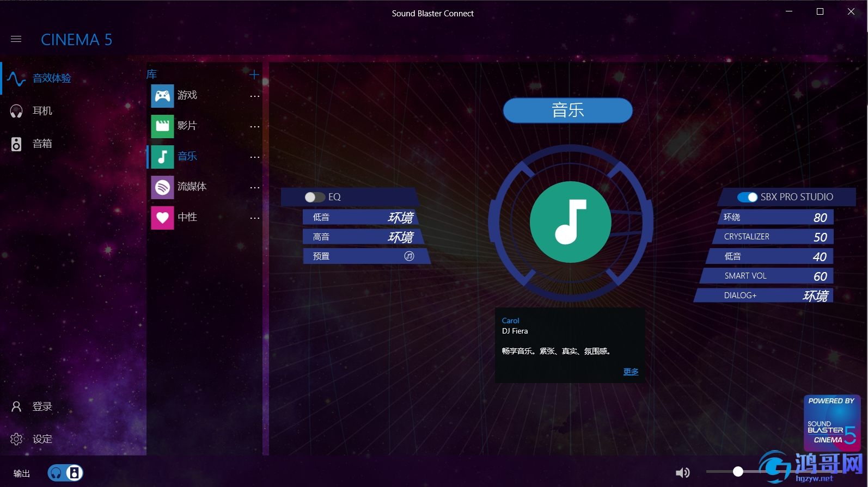Click the blue 音乐 profile title button

tap(568, 110)
